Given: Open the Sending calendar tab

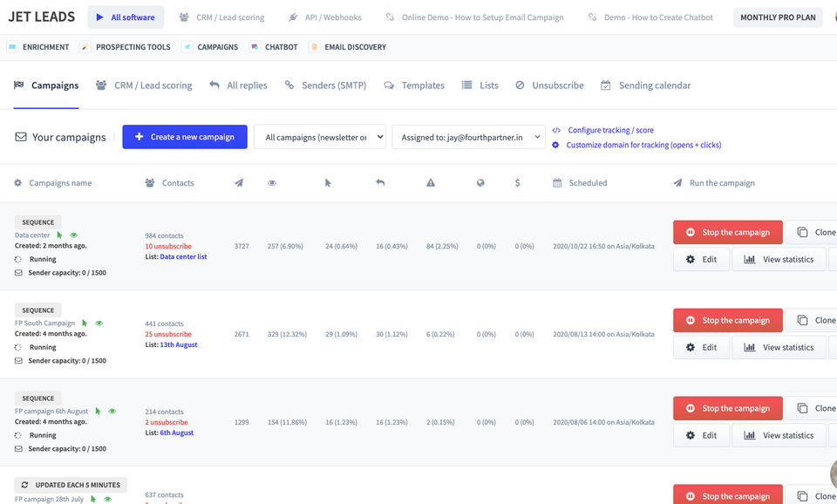Looking at the screenshot, I should tap(646, 85).
